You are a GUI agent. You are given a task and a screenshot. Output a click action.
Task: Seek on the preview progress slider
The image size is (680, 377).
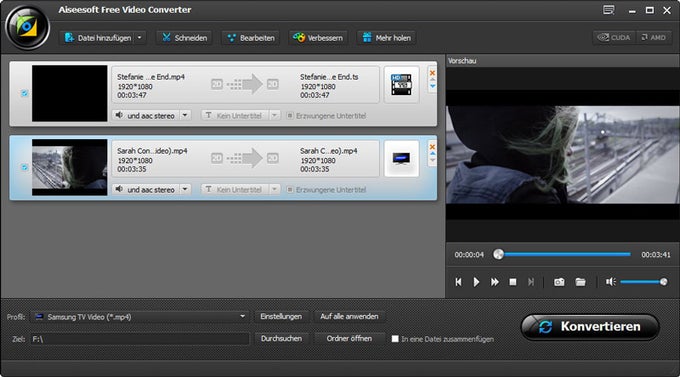(x=564, y=254)
